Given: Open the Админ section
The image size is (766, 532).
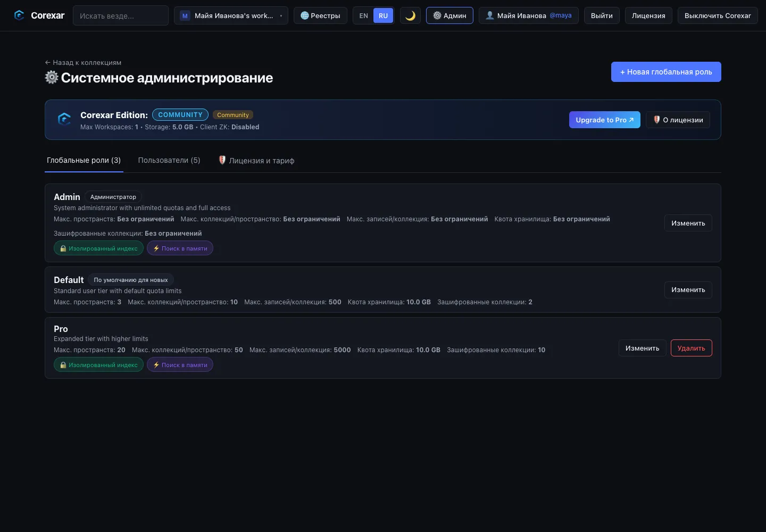Looking at the screenshot, I should click(x=449, y=15).
